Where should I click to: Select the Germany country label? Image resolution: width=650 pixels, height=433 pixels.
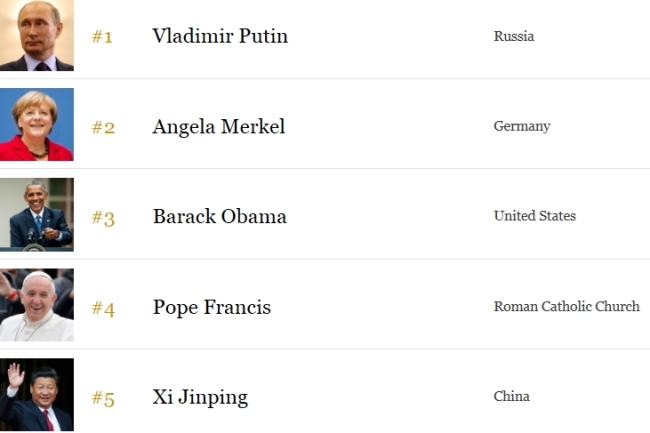(x=522, y=126)
